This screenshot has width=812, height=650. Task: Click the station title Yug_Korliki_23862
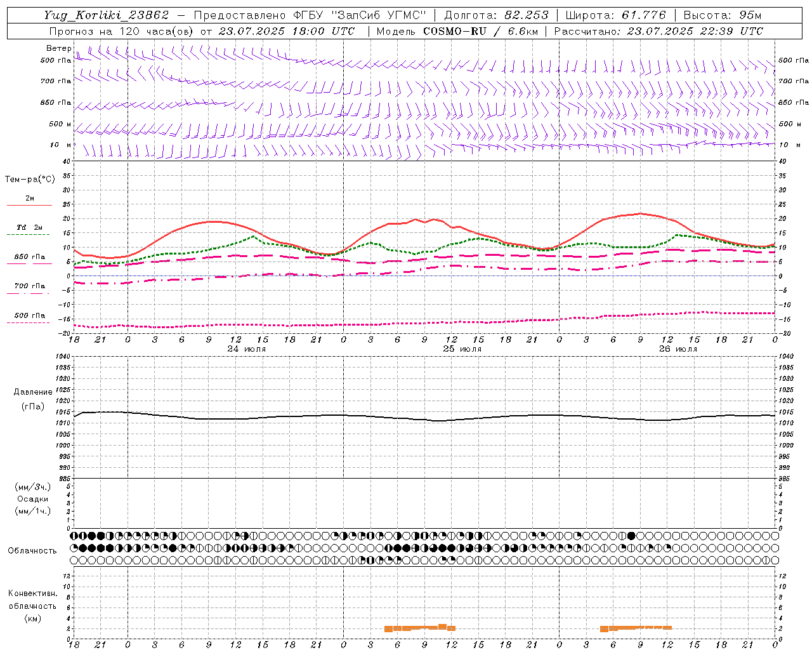click(106, 15)
